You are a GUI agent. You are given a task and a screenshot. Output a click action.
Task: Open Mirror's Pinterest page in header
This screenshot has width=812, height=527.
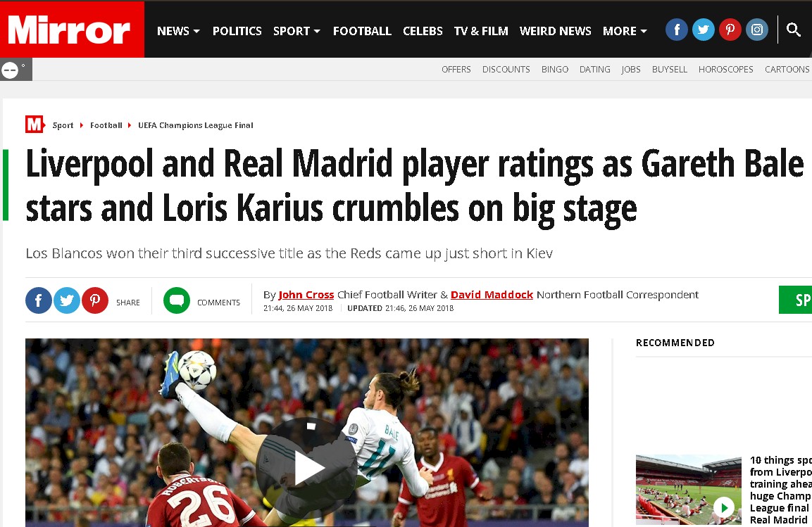coord(730,30)
